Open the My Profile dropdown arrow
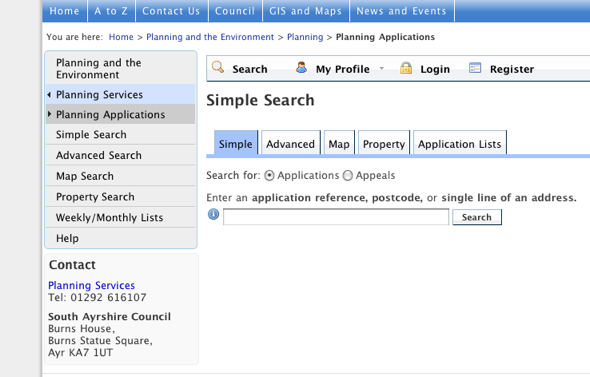590x377 pixels. 382,68
